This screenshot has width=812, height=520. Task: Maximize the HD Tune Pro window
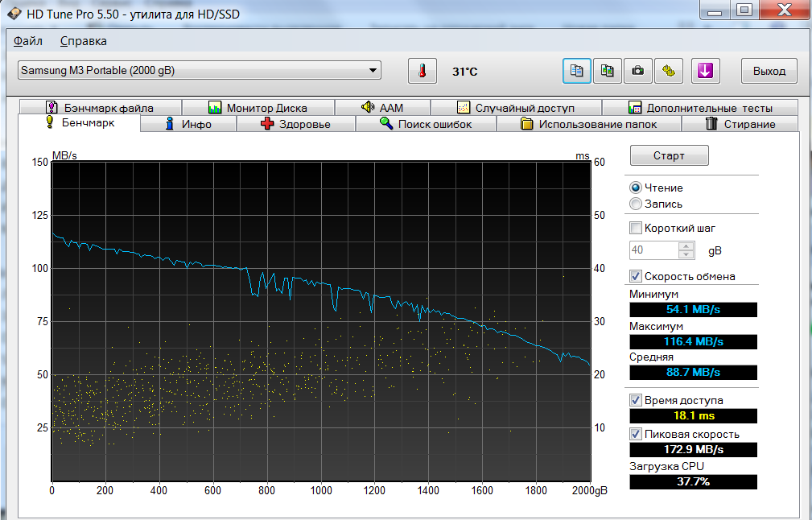pos(744,10)
